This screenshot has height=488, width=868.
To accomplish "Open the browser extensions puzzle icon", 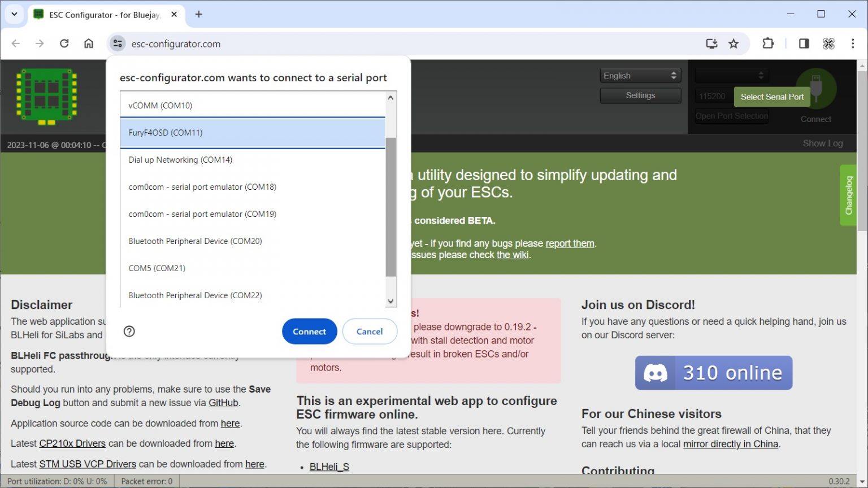I will (768, 43).
